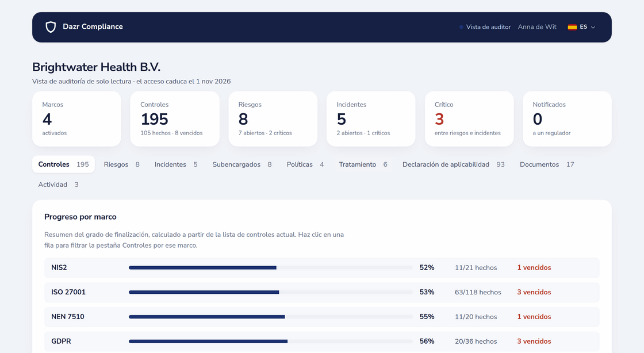Screen dimensions: 644x353
Task: Click the ISO 27001 progress bar
Action: click(x=271, y=292)
